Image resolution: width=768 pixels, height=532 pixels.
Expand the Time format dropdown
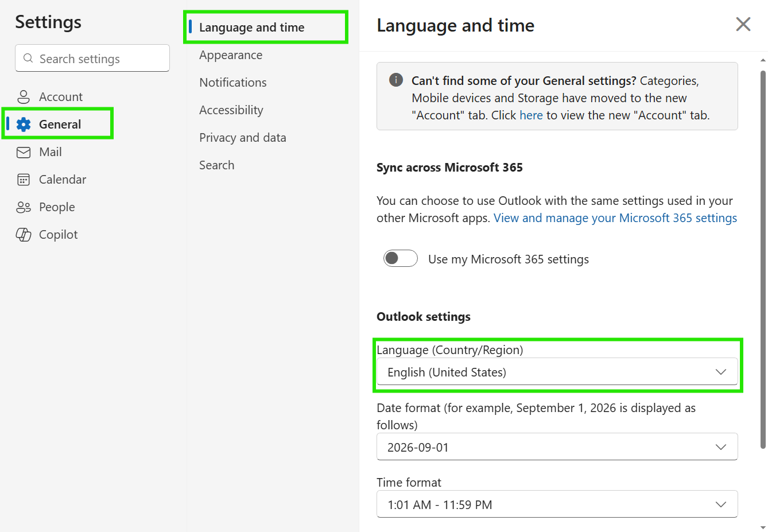coord(557,504)
